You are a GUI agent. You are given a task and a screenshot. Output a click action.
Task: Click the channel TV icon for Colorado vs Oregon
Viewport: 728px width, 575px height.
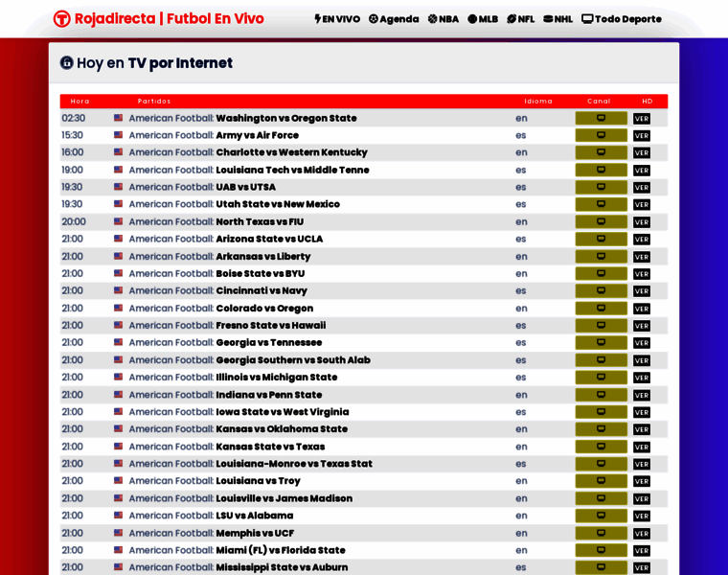601,308
